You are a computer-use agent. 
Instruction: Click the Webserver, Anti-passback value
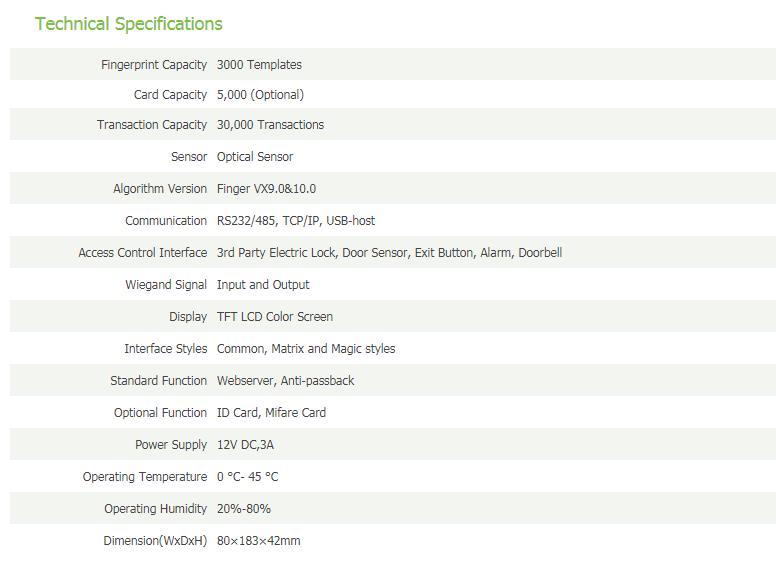286,381
